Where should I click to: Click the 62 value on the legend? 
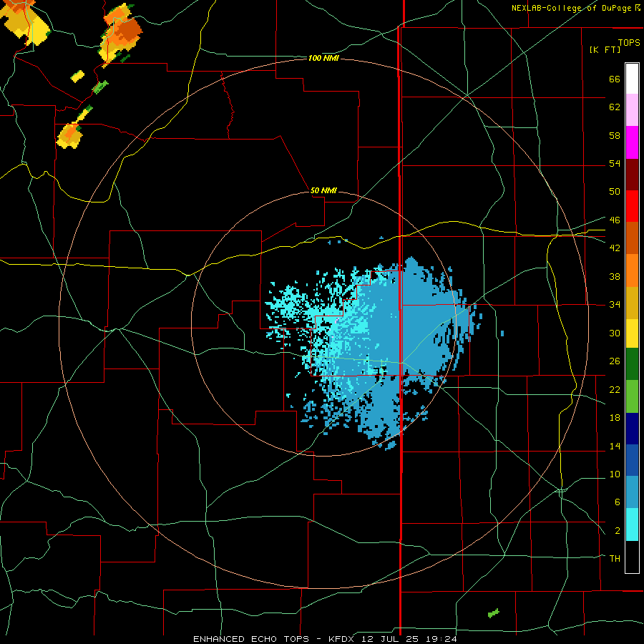(615, 107)
